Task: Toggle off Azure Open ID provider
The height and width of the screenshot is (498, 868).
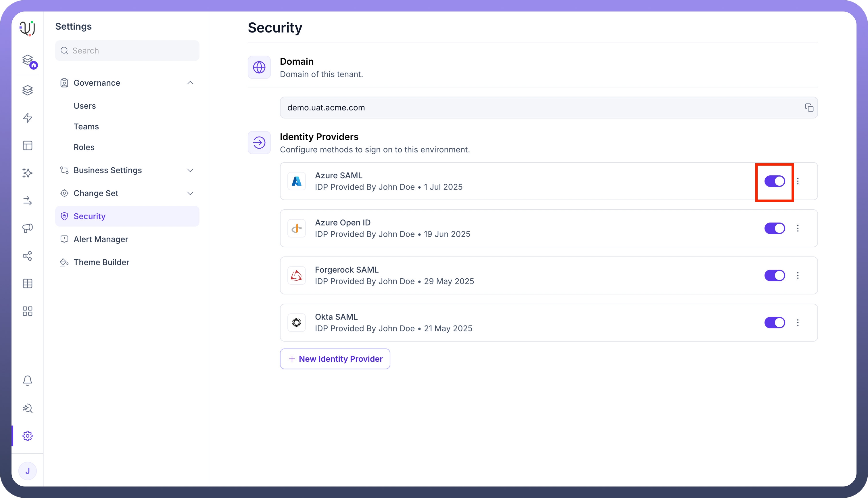Action: pyautogui.click(x=774, y=228)
